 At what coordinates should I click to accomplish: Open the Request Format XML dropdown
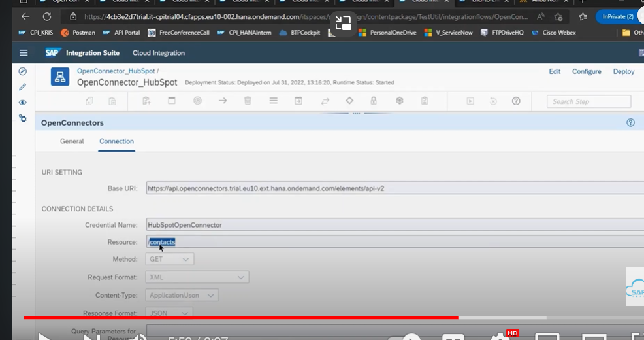(197, 277)
